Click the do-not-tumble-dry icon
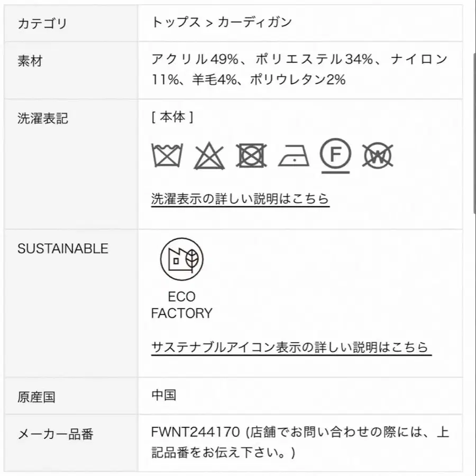 (x=251, y=156)
